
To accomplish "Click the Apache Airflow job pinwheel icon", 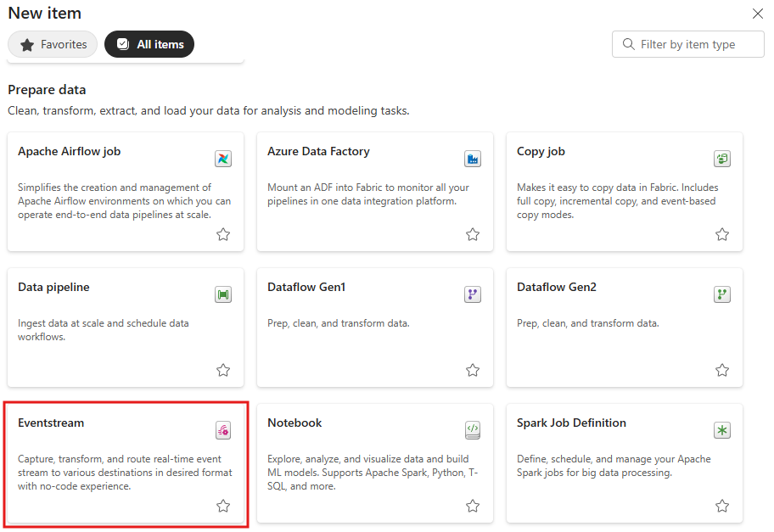I will coord(223,159).
